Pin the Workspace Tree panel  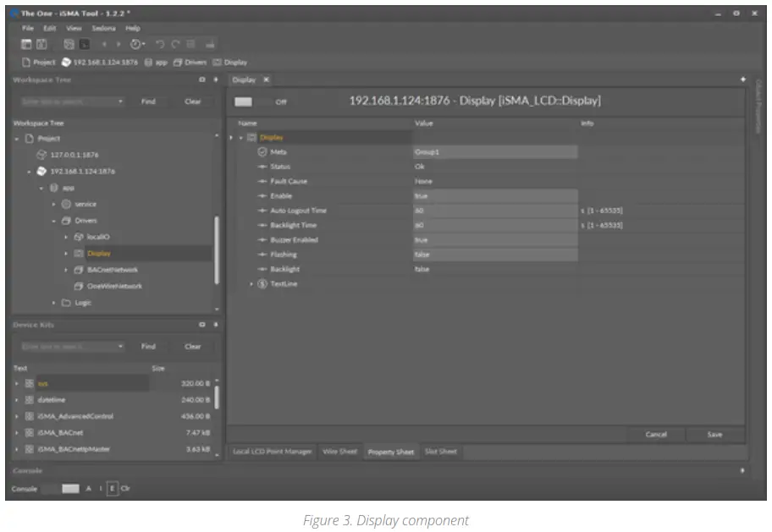[x=216, y=80]
